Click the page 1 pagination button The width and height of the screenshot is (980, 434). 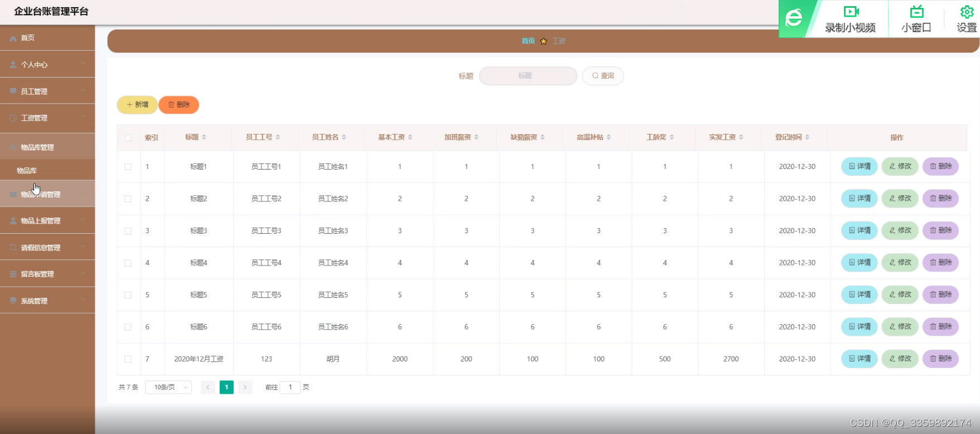(x=226, y=387)
